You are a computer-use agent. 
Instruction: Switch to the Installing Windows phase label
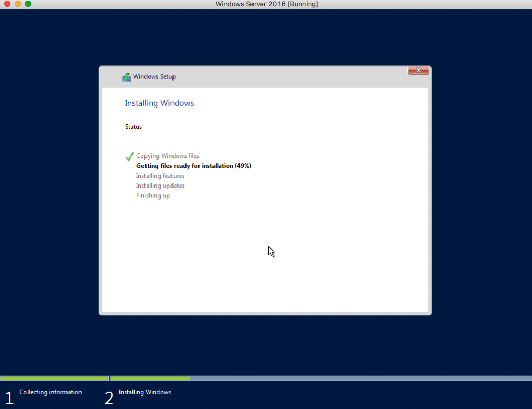point(144,392)
